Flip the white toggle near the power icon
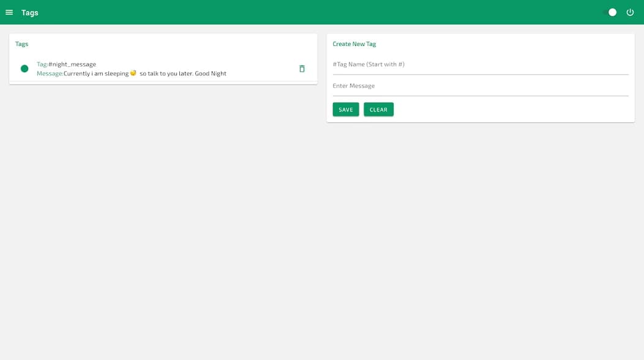The width and height of the screenshot is (644, 360). click(x=610, y=12)
